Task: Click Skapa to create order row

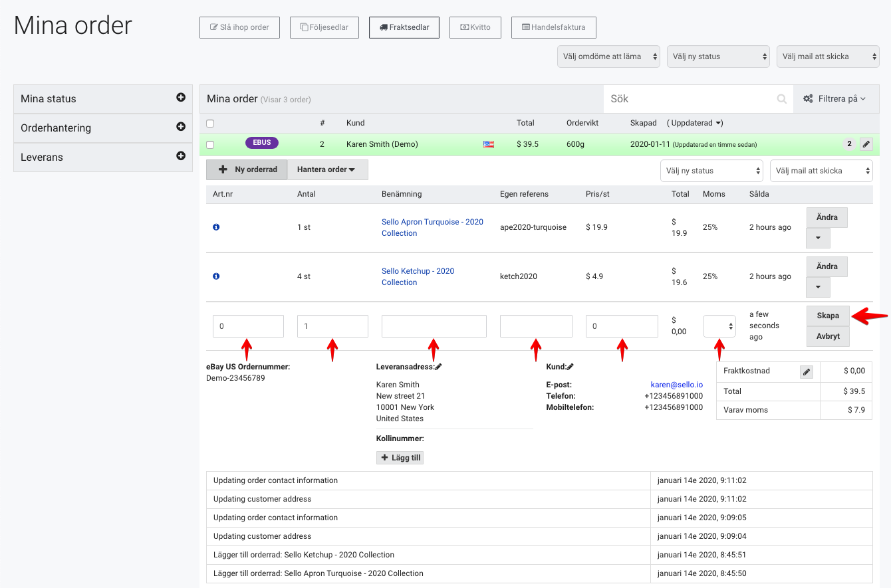Action: point(828,316)
